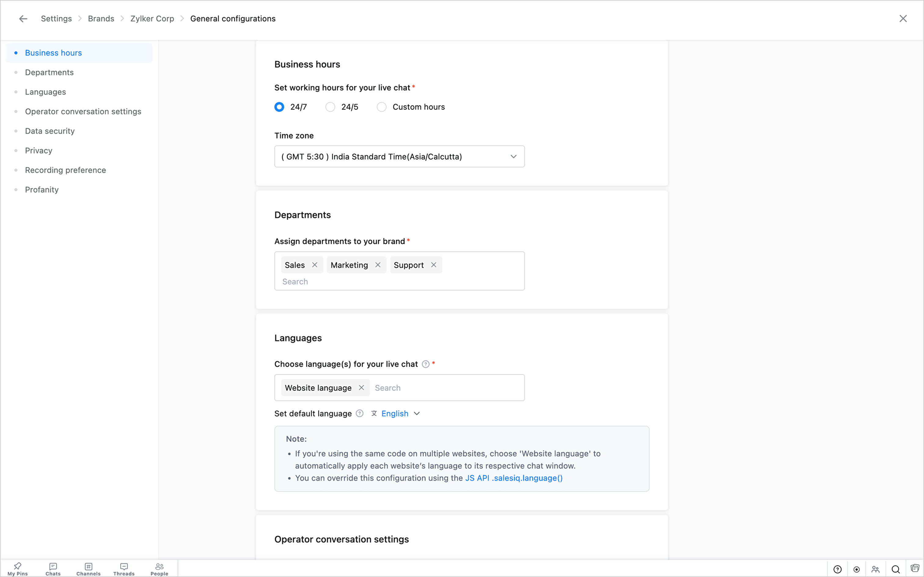The width and height of the screenshot is (924, 577).
Task: Open People from the bottom bar
Action: (159, 569)
